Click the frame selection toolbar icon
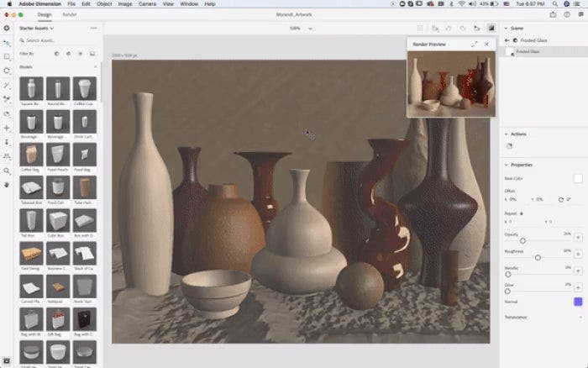Image resolution: width=588 pixels, height=368 pixels. 420,28
